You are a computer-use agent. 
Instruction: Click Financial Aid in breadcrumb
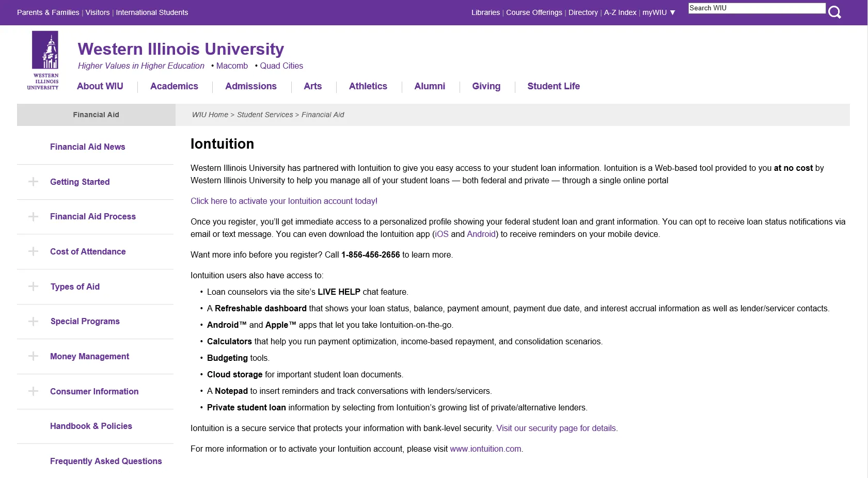tap(323, 115)
